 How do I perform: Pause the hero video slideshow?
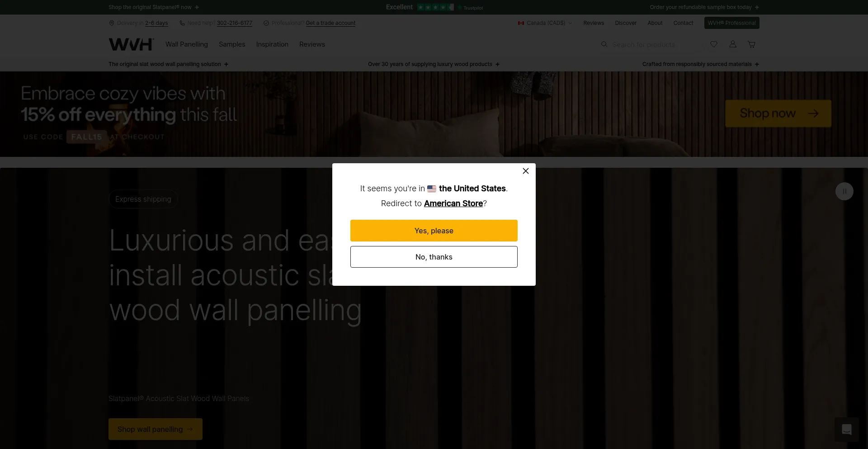click(844, 191)
